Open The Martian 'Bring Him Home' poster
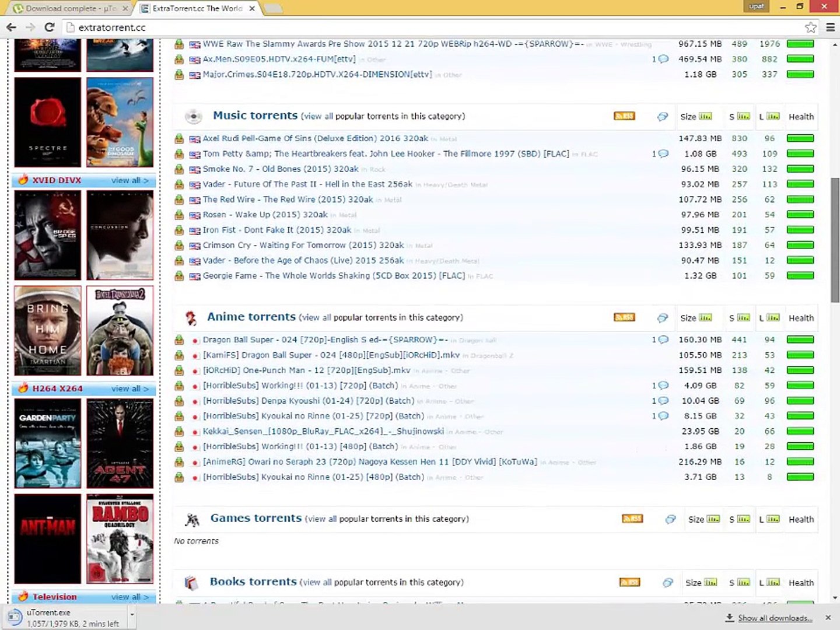840x630 pixels. (48, 331)
